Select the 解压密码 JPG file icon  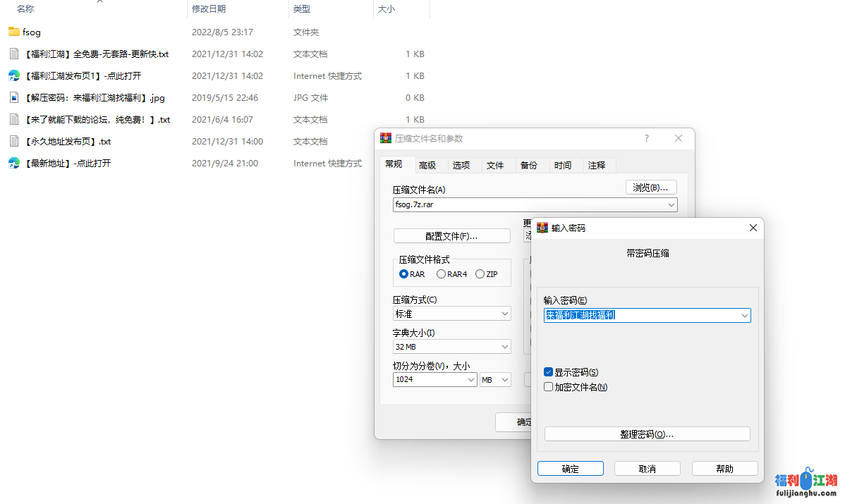click(13, 97)
